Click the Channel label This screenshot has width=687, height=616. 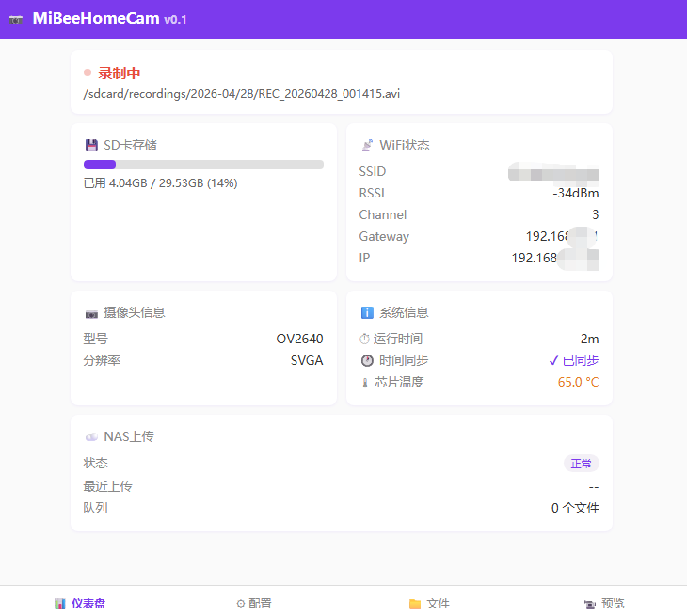383,214
